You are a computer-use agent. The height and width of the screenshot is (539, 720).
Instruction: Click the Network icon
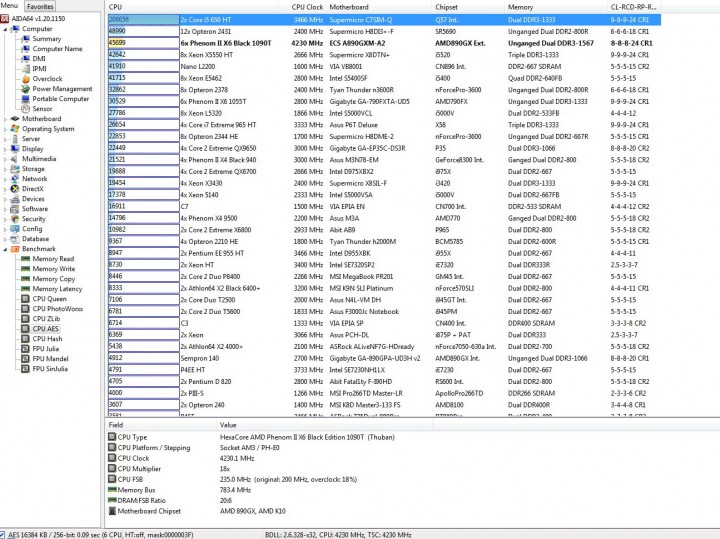click(16, 179)
